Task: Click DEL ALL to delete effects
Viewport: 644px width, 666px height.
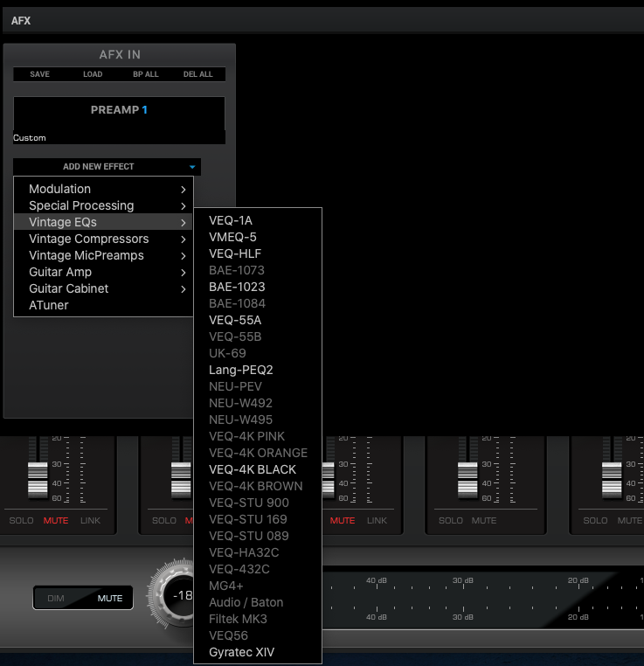Action: tap(197, 74)
